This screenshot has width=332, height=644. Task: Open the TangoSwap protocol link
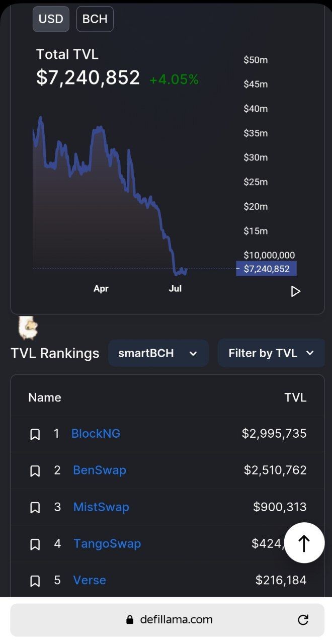coord(107,544)
